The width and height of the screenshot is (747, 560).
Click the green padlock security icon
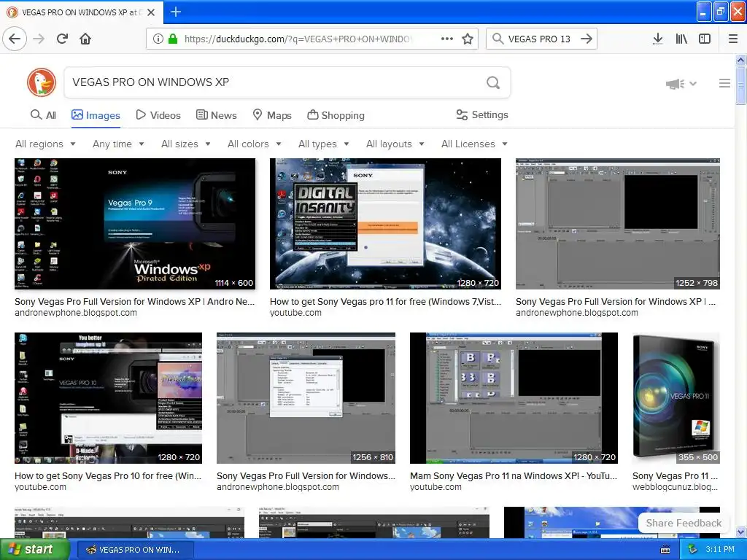pyautogui.click(x=173, y=39)
